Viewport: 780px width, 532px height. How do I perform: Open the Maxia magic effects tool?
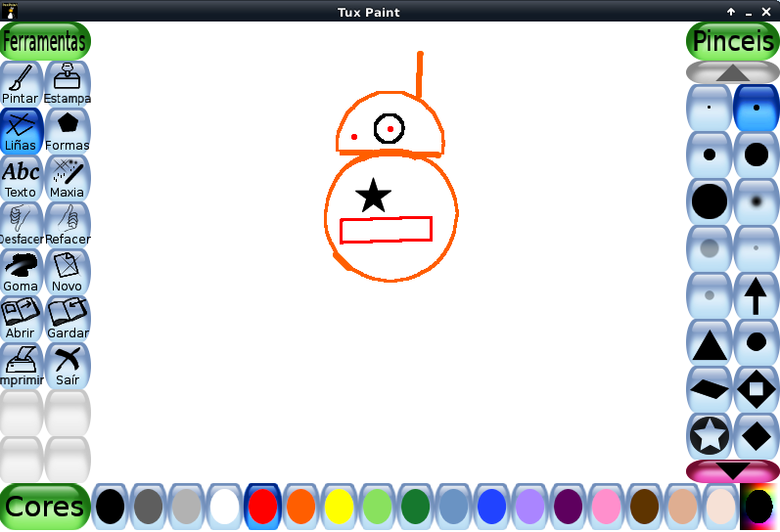click(68, 178)
